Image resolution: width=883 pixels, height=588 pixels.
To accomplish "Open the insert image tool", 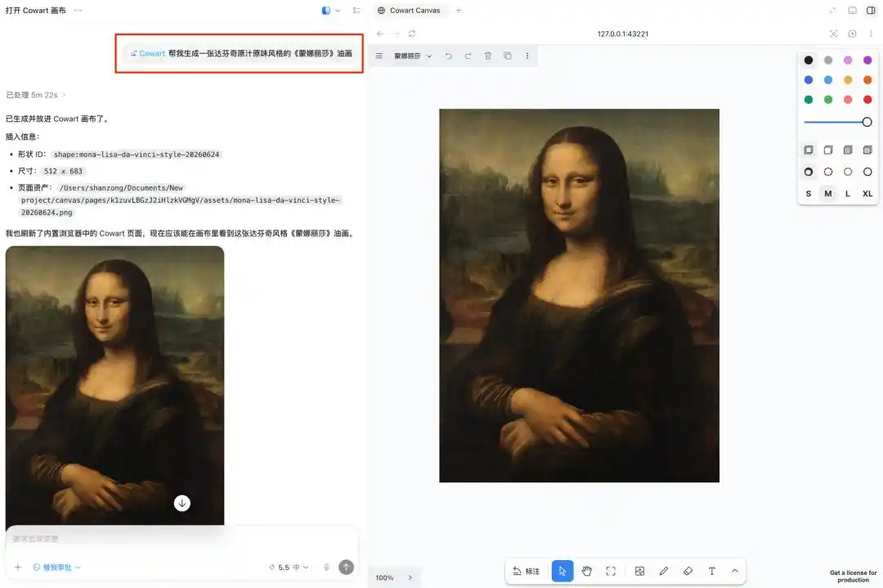I will tap(639, 571).
